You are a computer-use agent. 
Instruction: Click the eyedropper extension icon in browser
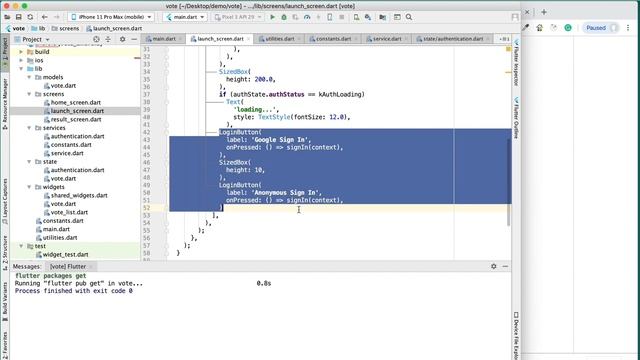pyautogui.click(x=526, y=28)
